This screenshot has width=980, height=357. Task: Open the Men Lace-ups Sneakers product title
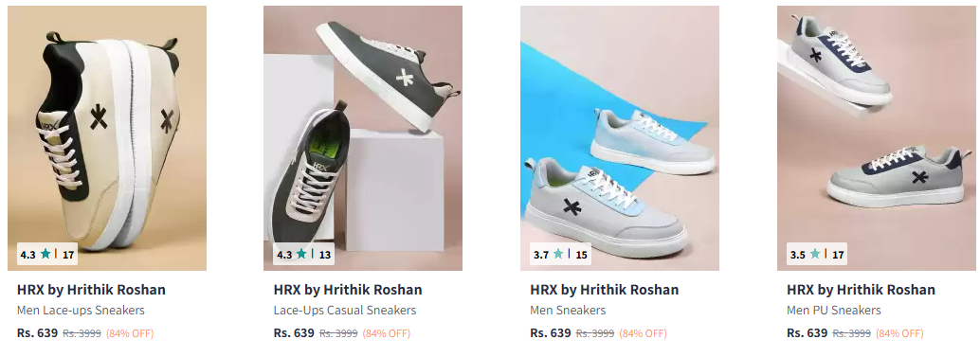point(81,311)
